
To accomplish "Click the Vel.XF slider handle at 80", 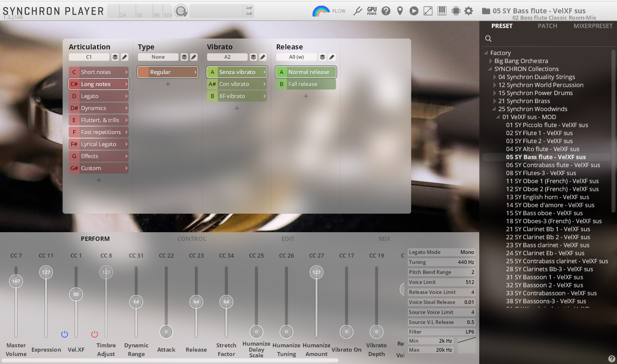I will 76,294.
